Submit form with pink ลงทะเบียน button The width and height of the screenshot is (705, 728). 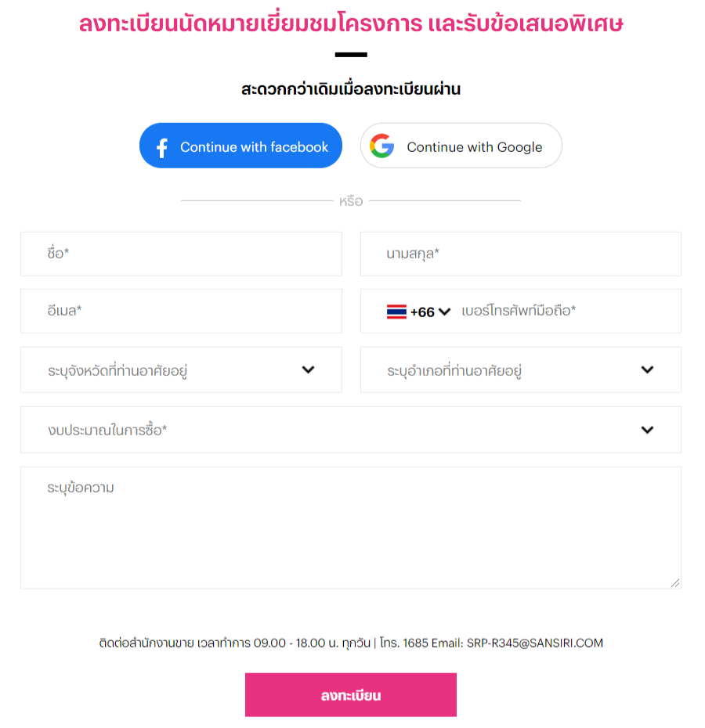tap(350, 695)
